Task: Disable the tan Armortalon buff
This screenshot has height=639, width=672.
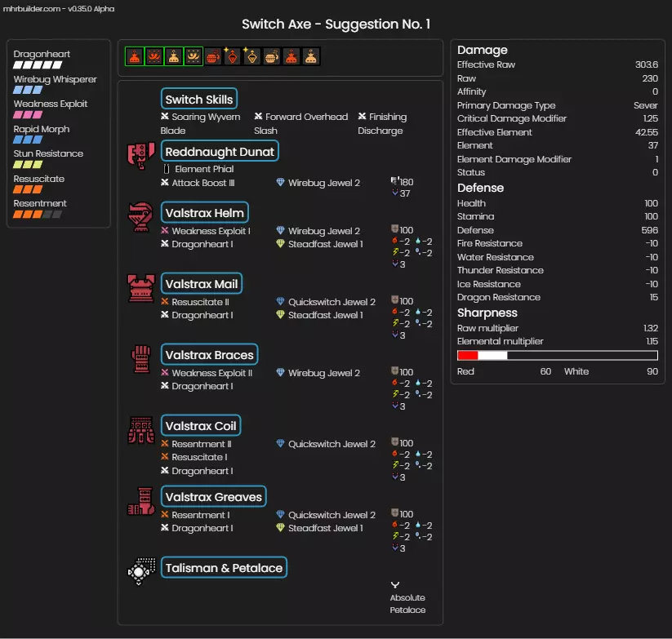Action: 194,56
